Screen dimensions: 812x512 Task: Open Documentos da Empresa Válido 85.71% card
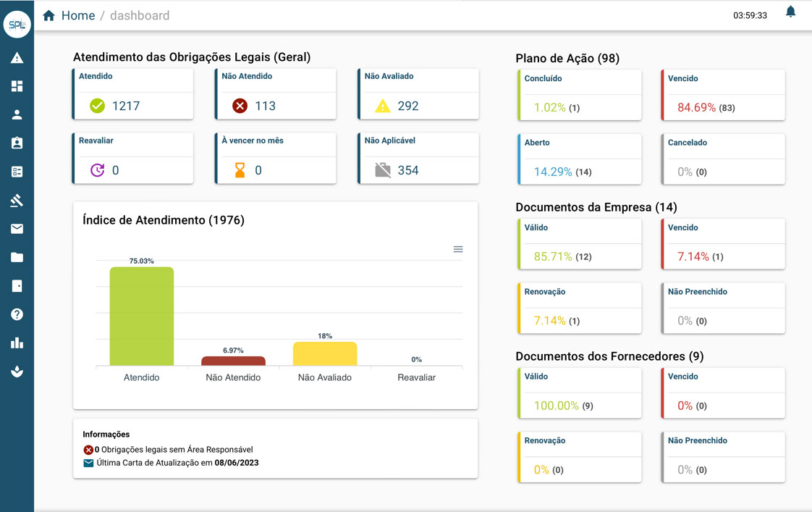pos(580,244)
